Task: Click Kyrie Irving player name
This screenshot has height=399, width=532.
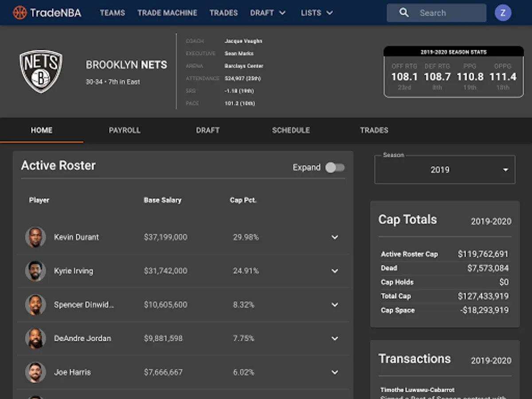Action: [74, 271]
